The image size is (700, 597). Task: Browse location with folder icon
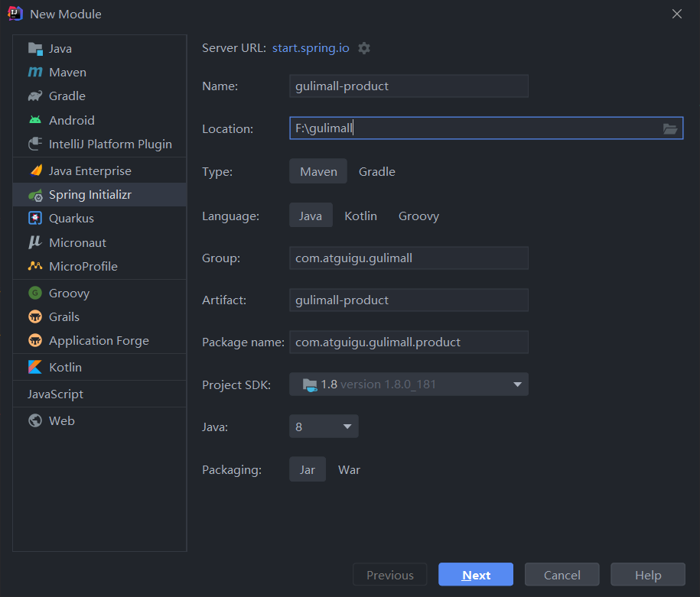[x=670, y=129]
